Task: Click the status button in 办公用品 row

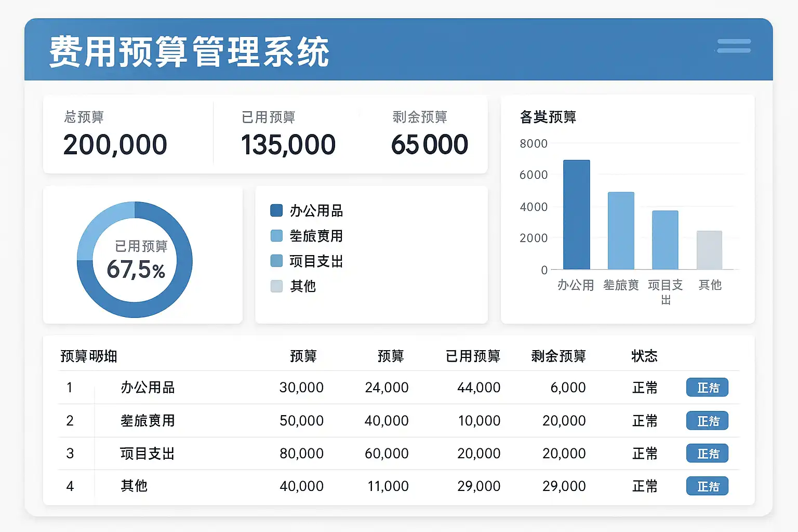Action: pos(707,388)
